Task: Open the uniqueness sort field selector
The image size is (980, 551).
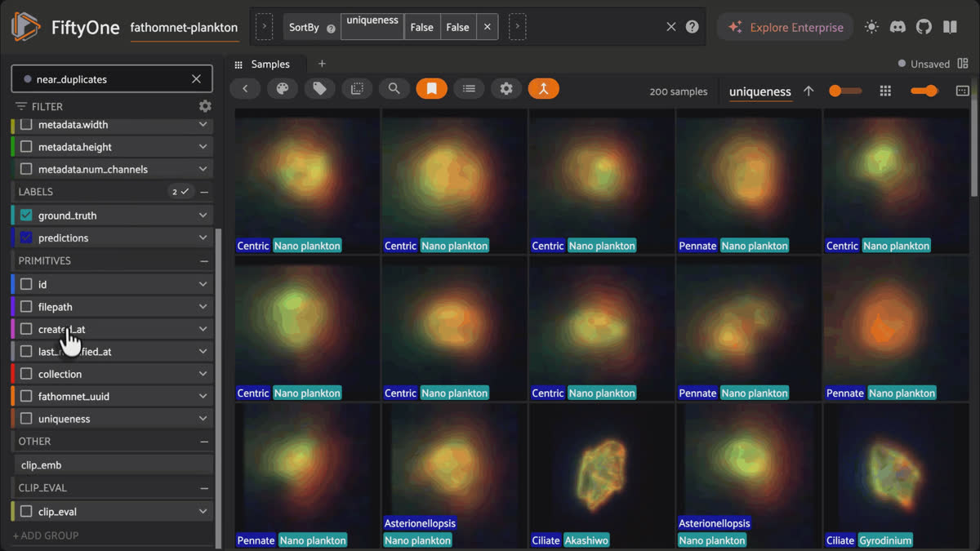Action: [x=760, y=91]
